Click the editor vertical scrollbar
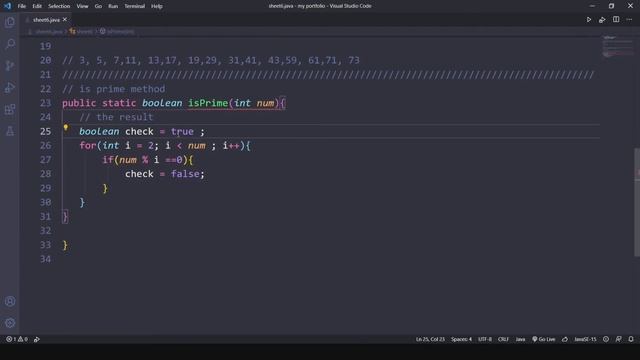 point(637,202)
